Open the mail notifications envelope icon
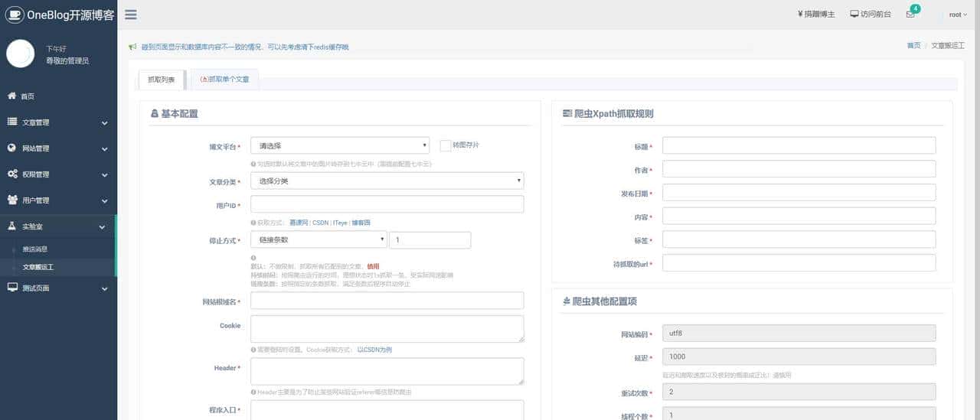Screen dimensions: 980x420 pos(910,15)
